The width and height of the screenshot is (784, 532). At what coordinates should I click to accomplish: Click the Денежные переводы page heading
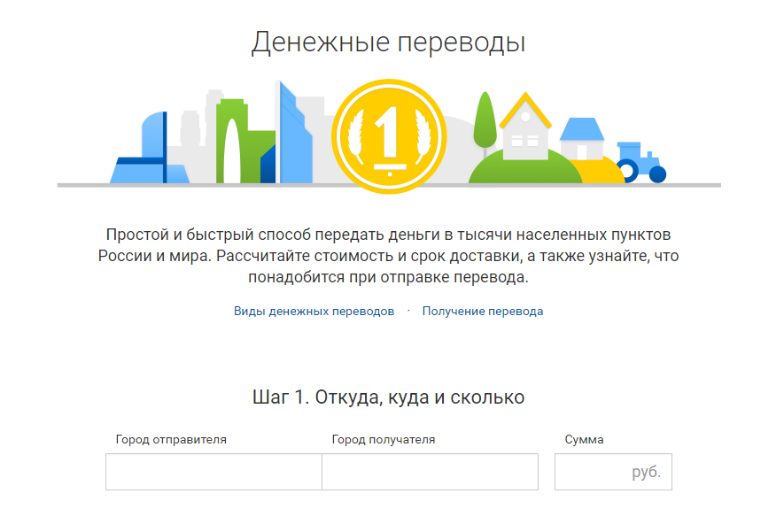pyautogui.click(x=388, y=42)
